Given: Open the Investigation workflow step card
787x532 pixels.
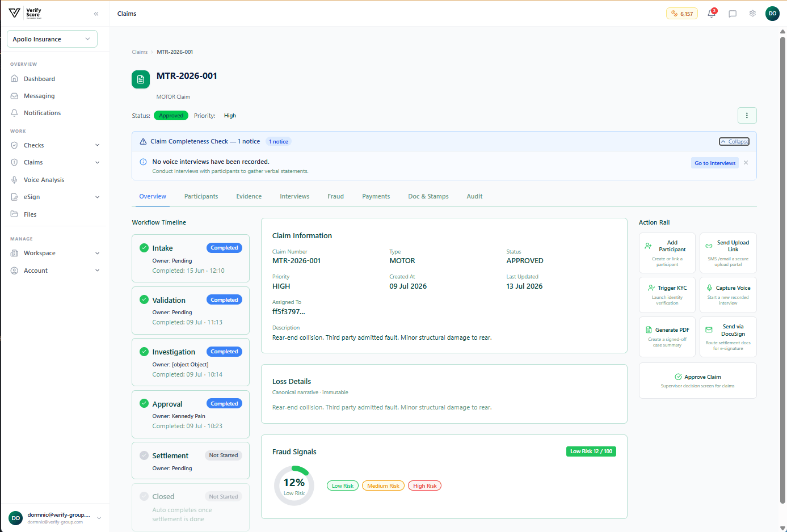Looking at the screenshot, I should click(x=191, y=362).
